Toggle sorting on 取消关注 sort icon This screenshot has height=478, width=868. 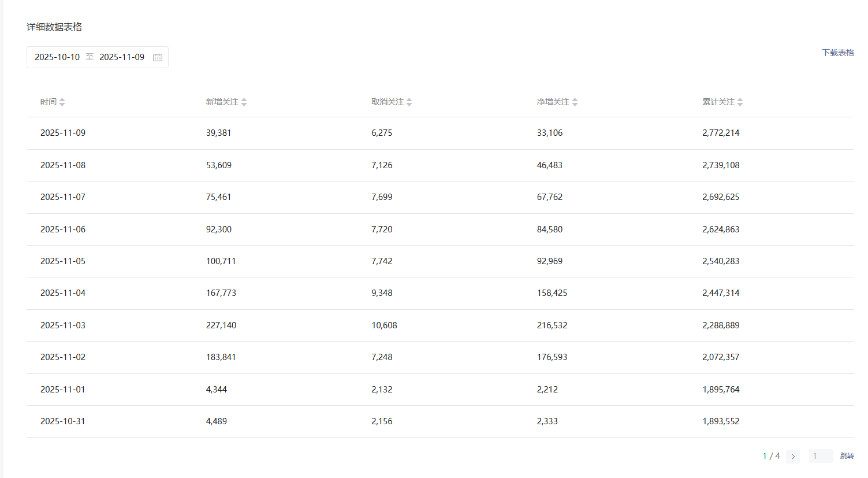(x=409, y=102)
